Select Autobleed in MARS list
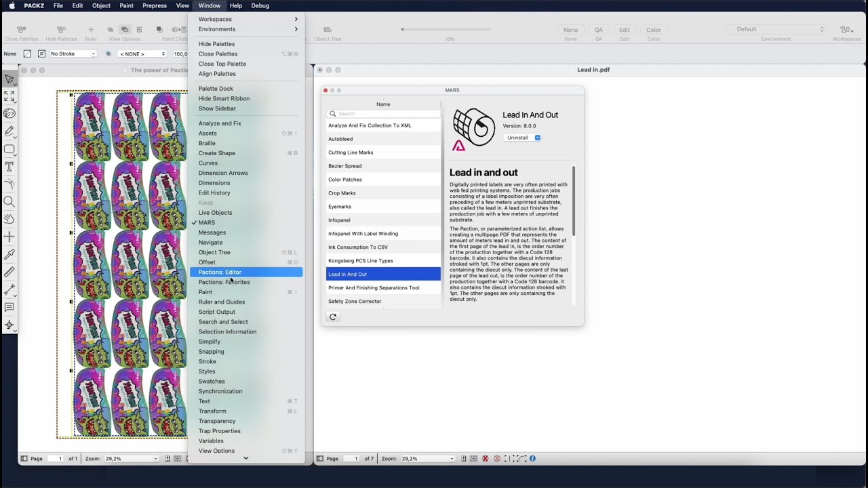The image size is (868, 488). (383, 139)
